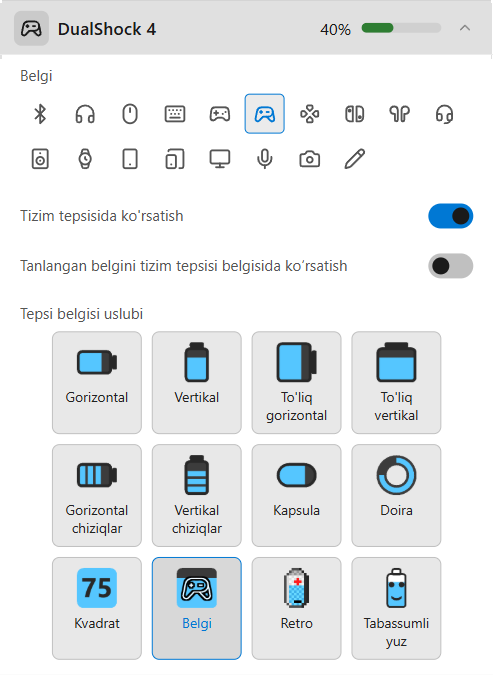Pick the tablet icon
Image resolution: width=493 pixels, height=675 pixels.
tap(130, 159)
